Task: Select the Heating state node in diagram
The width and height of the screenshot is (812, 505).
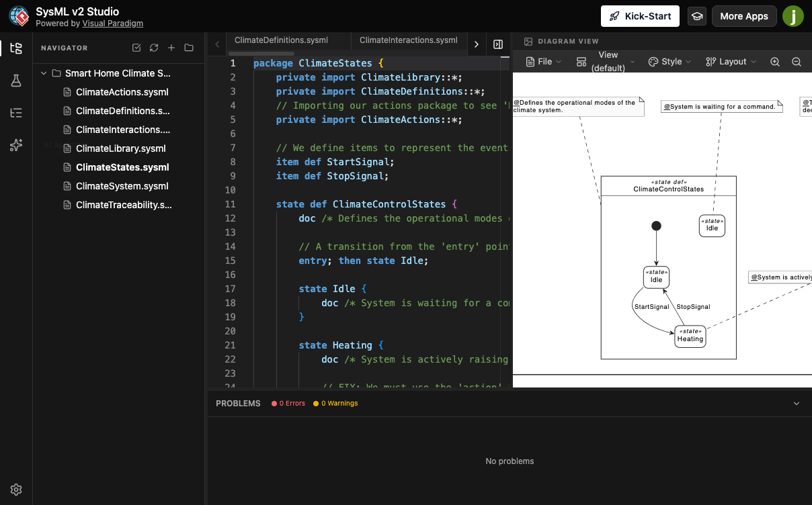Action: tap(690, 336)
